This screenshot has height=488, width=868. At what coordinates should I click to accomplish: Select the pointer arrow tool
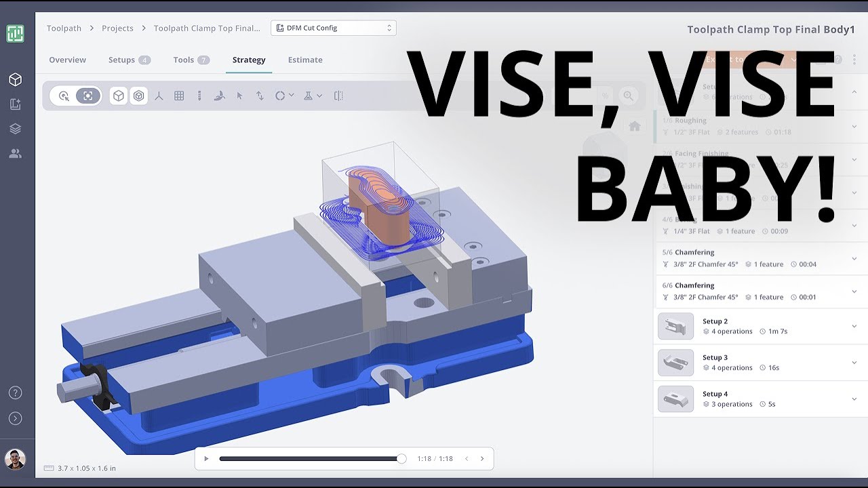[239, 96]
